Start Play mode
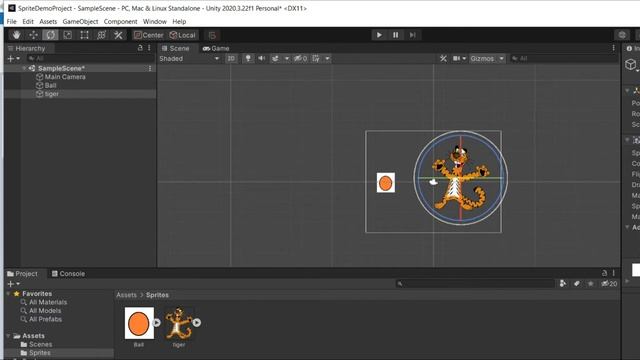 [379, 35]
